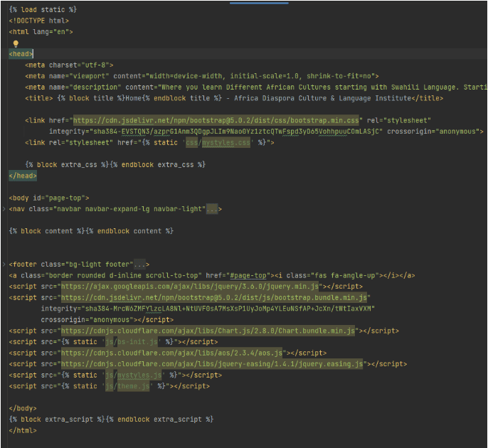
Task: Click the extra_css block line
Action: (x=115, y=165)
